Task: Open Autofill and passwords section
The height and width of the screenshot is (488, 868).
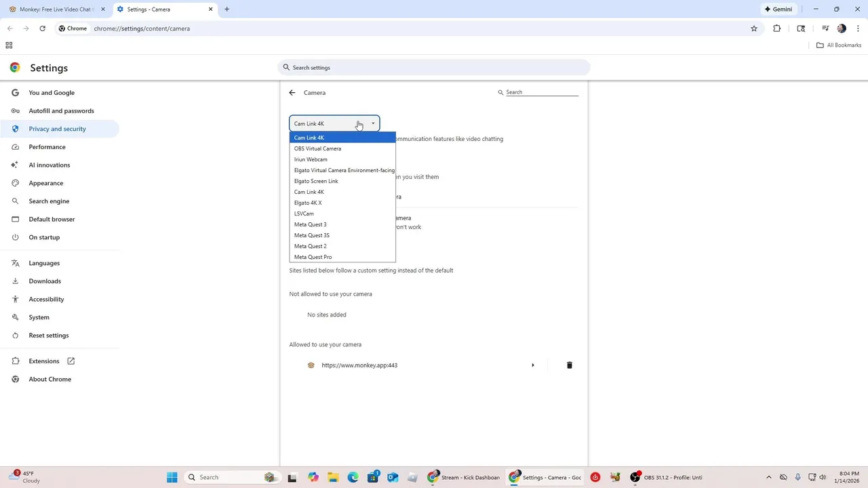Action: point(60,110)
